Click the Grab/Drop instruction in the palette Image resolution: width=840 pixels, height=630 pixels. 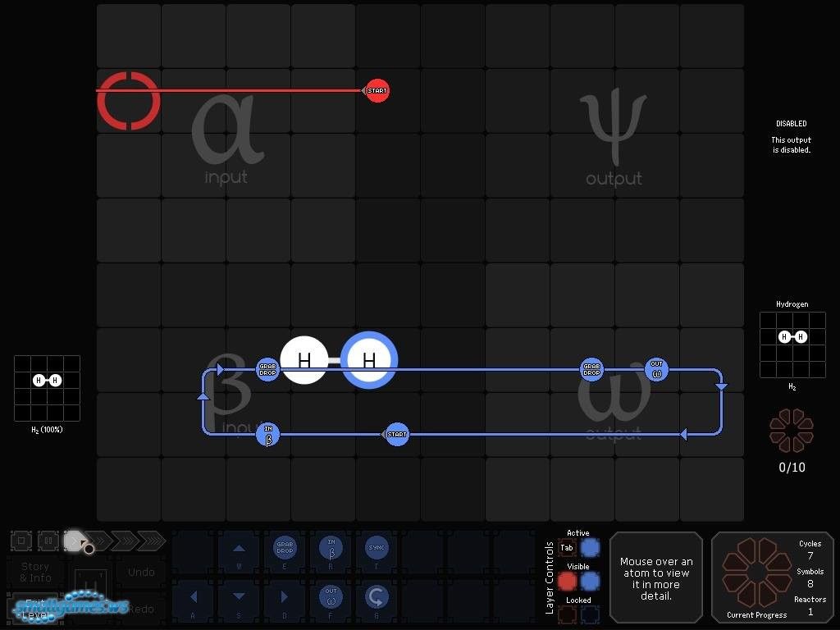point(285,550)
